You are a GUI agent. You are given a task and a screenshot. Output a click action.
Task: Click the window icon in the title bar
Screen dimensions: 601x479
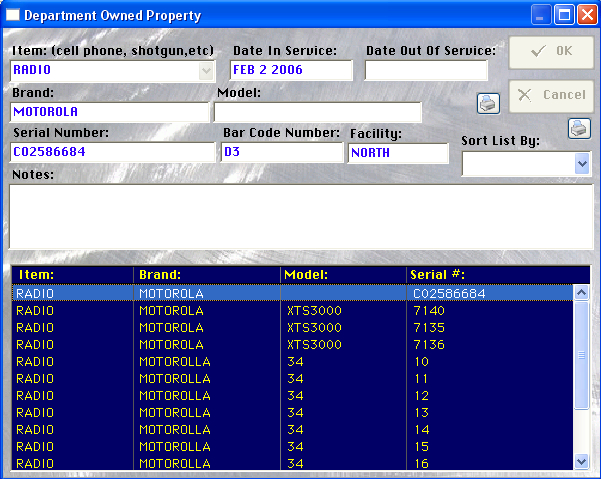click(13, 15)
